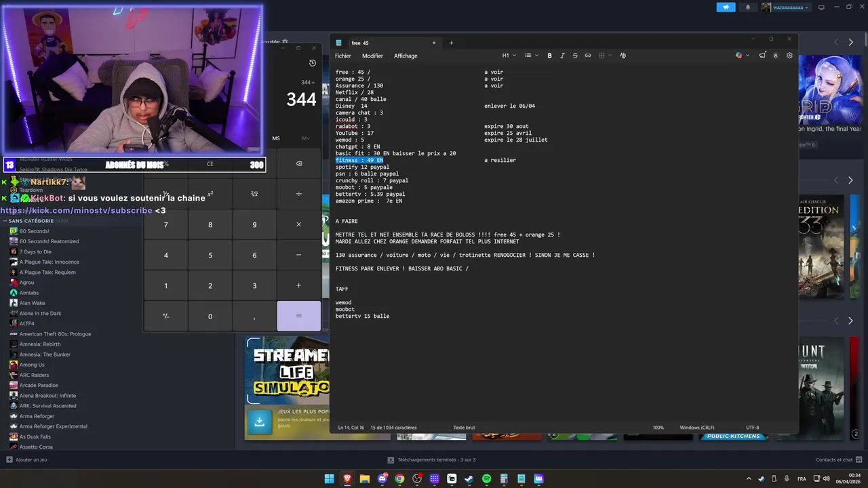Open Affichage menu in Notepad
Screen dimensions: 868x488
pyautogui.click(x=406, y=56)
